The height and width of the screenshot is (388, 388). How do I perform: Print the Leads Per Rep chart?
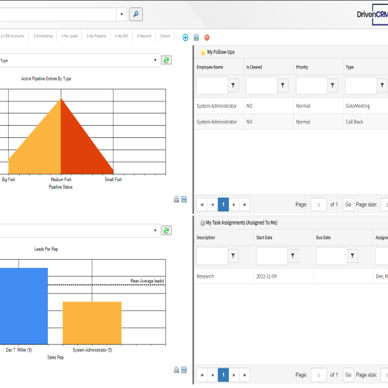tap(176, 370)
